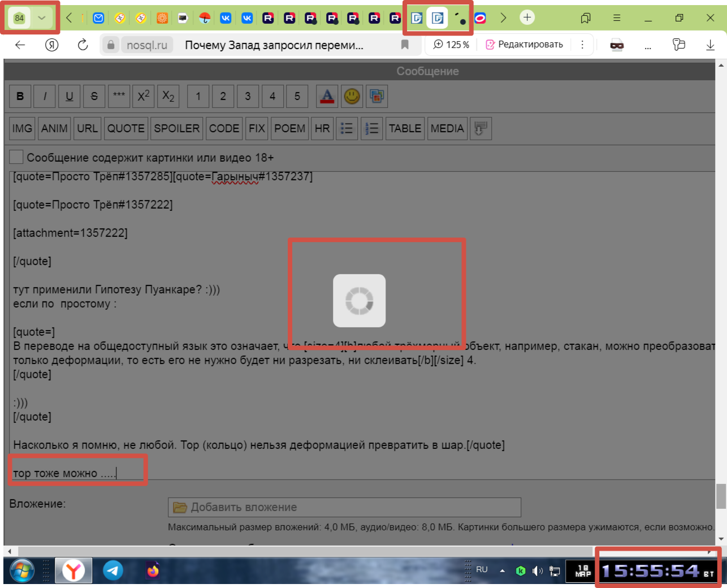Click the Редактировать button
727x588 pixels.
click(524, 45)
